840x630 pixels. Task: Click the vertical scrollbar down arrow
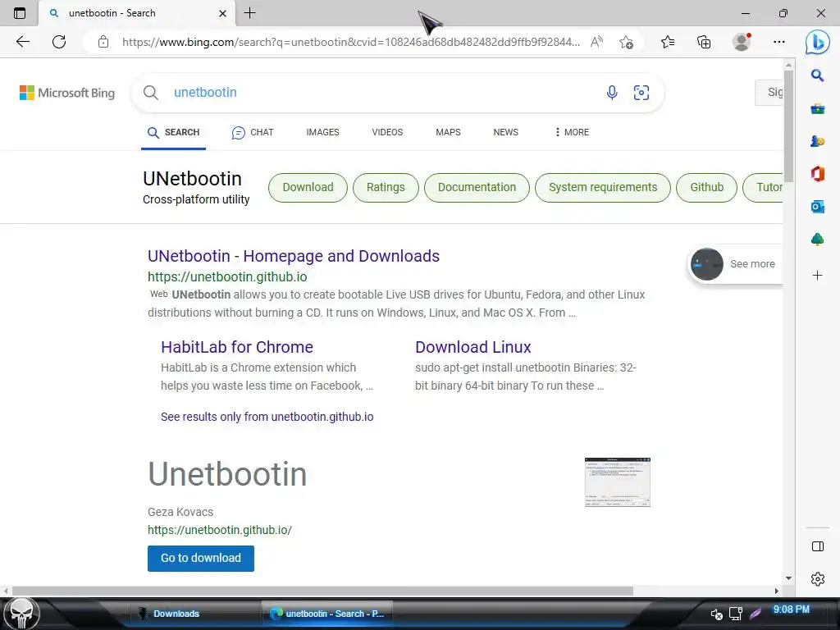[788, 578]
